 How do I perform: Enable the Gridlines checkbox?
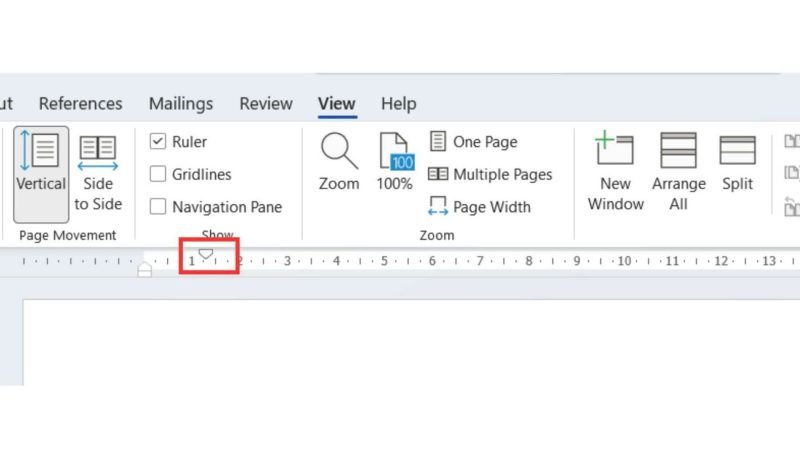[x=158, y=174]
